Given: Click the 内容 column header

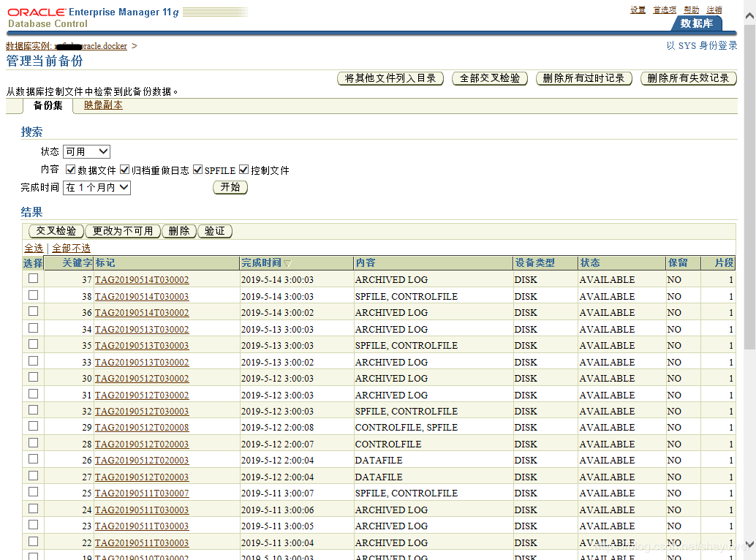Looking at the screenshot, I should pos(366,262).
